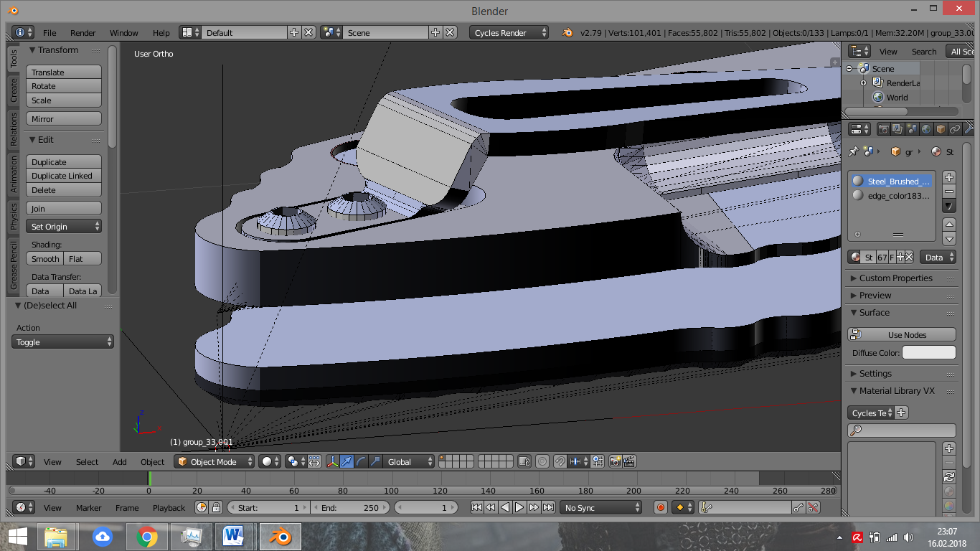This screenshot has height=551, width=980.
Task: Toggle the 3D manipulator widget icon
Action: pyautogui.click(x=333, y=461)
